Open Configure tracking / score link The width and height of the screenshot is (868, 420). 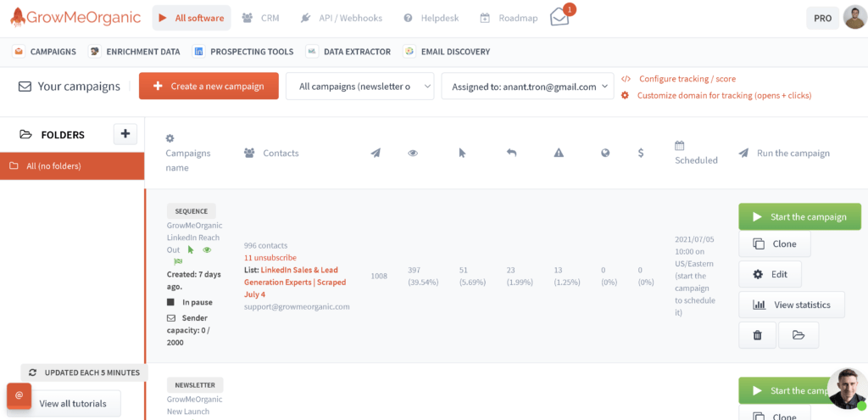[x=679, y=79]
